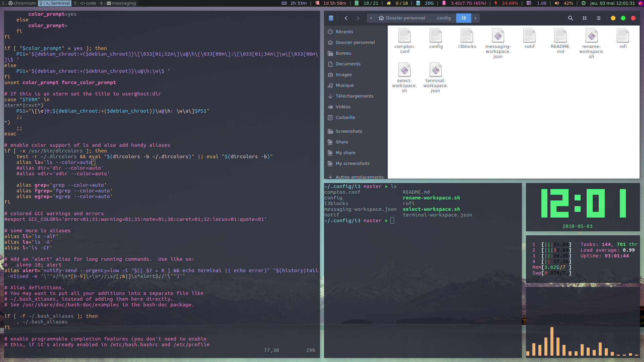Click the audio visualizer bars
644x362 pixels.
click(x=582, y=341)
